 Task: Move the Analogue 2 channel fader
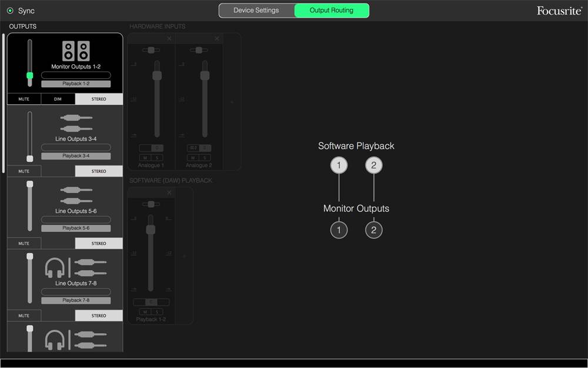click(205, 75)
